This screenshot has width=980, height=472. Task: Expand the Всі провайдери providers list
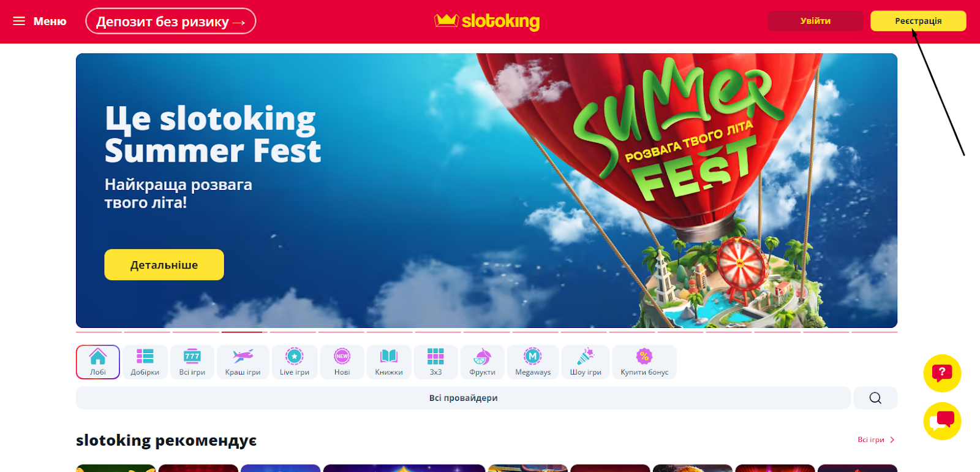(x=463, y=398)
